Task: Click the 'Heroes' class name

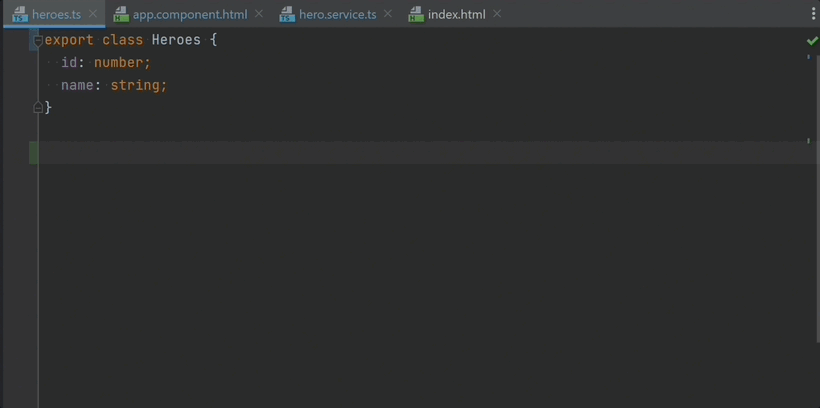Action: coord(176,40)
